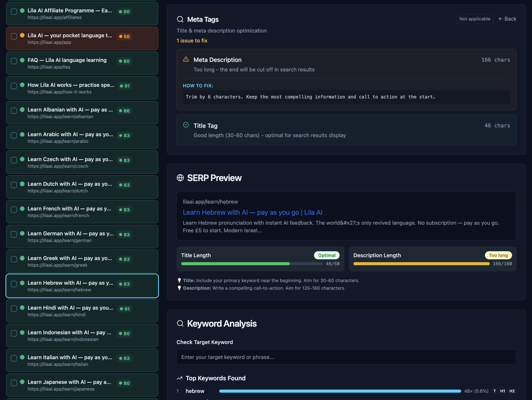This screenshot has height=400, width=532.
Task: Click the Meta Tags magnifier icon
Action: click(x=180, y=19)
